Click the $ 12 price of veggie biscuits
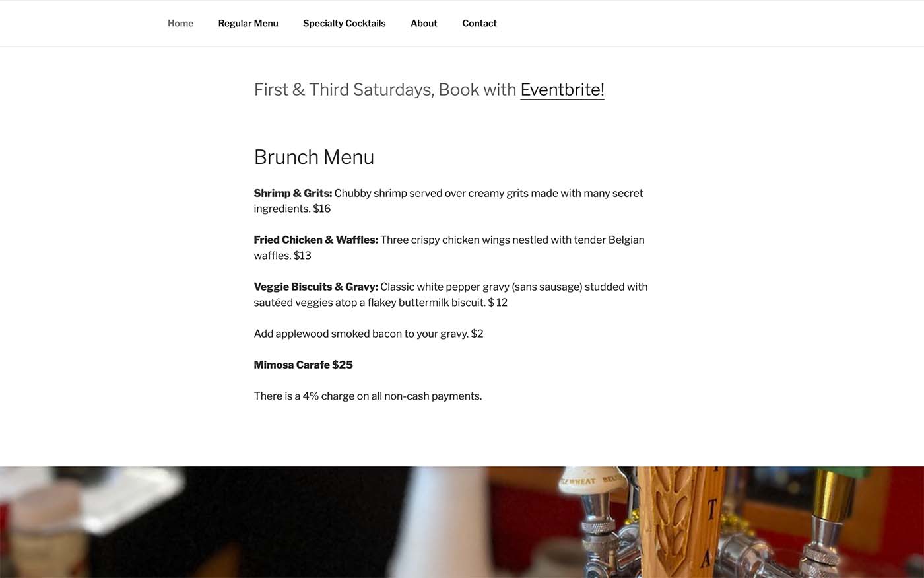 498,303
